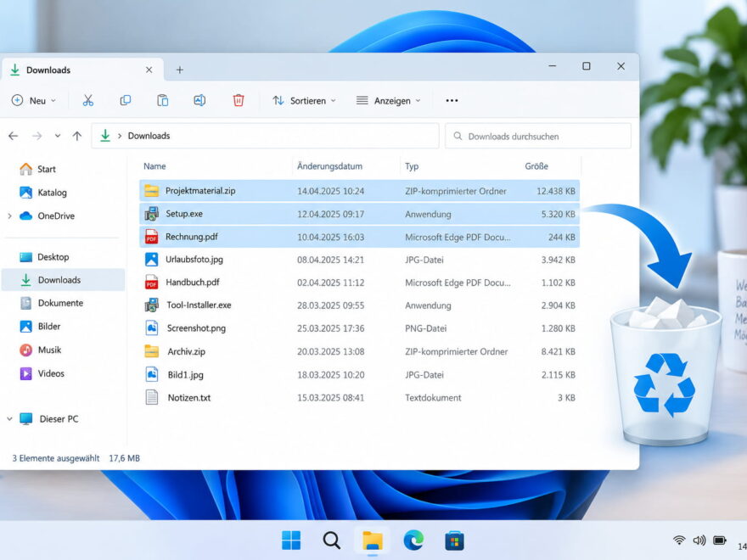Select the Handbuch.pdf file
The width and height of the screenshot is (747, 560).
(x=359, y=283)
